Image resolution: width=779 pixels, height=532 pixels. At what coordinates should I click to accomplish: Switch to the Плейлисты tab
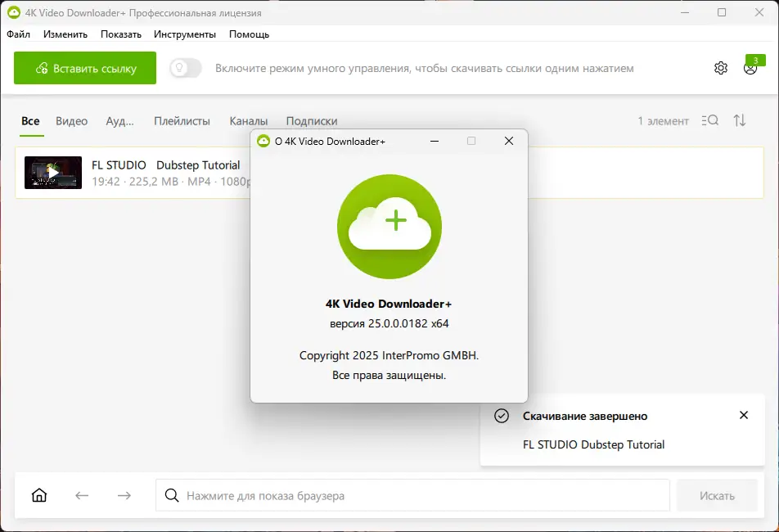coord(182,120)
